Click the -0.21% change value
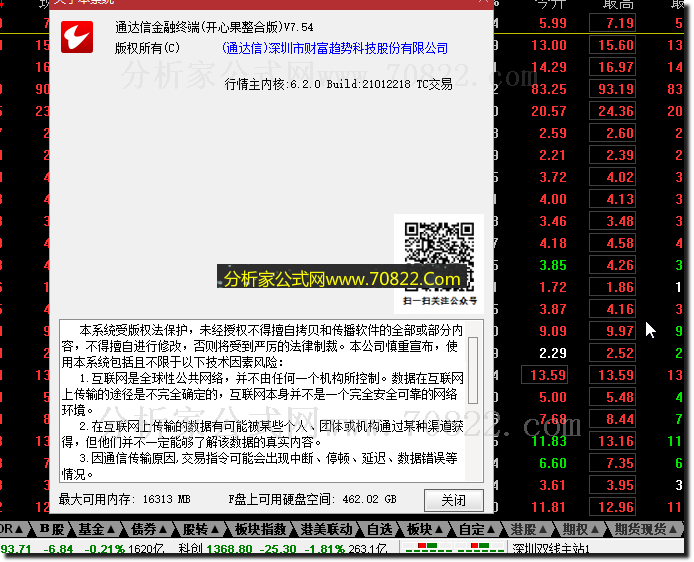 104,549
